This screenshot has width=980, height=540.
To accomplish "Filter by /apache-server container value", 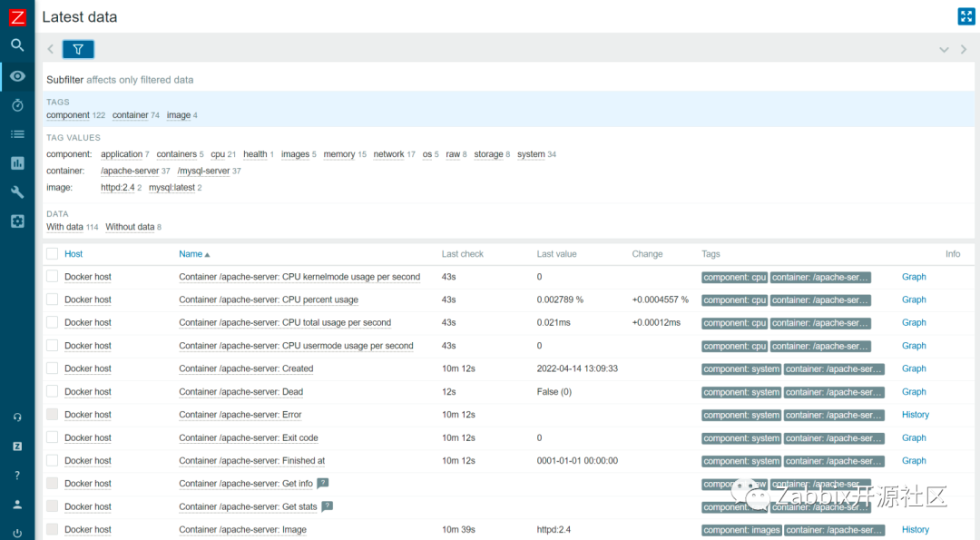I will click(x=130, y=171).
